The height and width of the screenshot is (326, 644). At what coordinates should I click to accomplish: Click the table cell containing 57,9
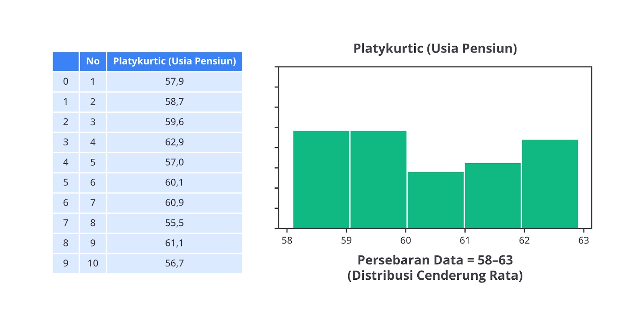[x=174, y=81]
